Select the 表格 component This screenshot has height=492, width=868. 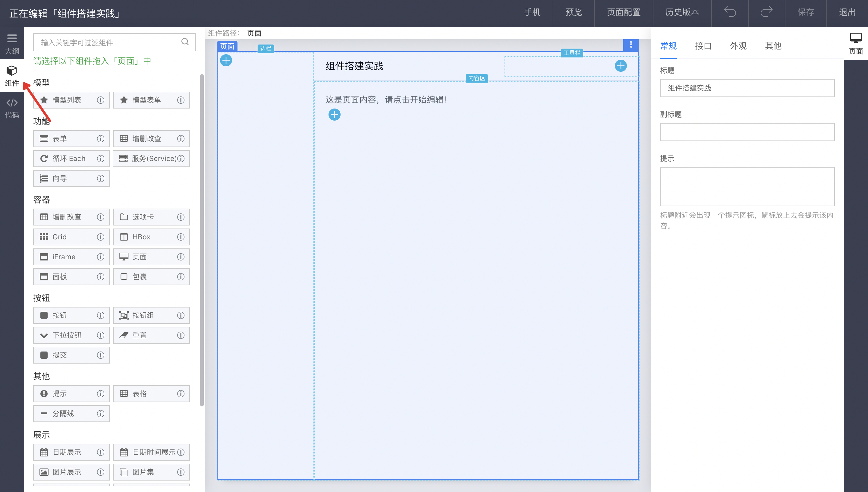tap(151, 394)
